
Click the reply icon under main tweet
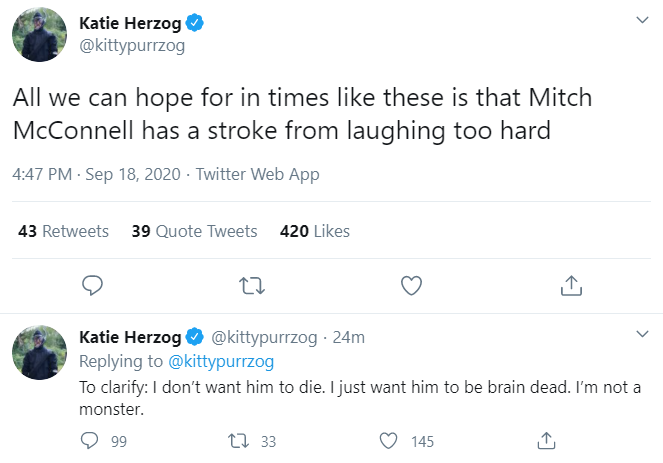point(92,285)
